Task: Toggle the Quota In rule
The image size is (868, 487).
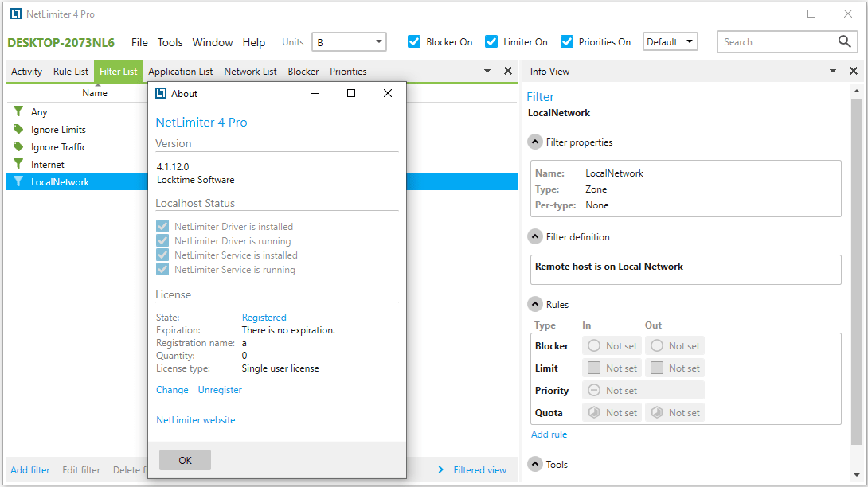Action: [594, 412]
